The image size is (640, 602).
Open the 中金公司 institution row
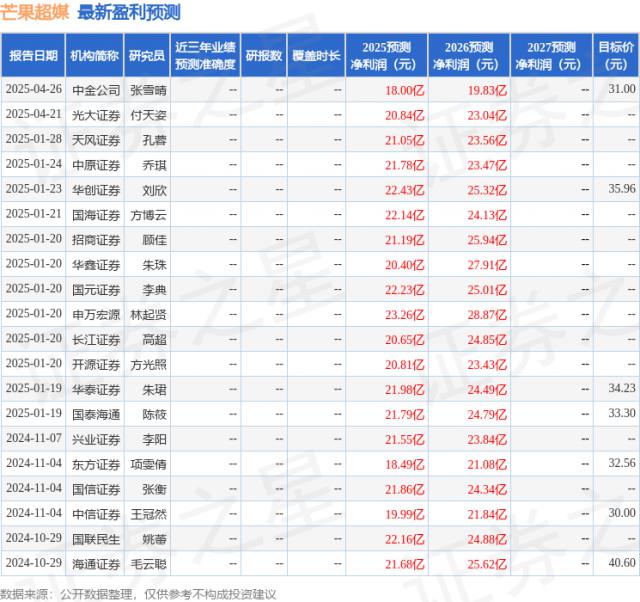(x=95, y=89)
